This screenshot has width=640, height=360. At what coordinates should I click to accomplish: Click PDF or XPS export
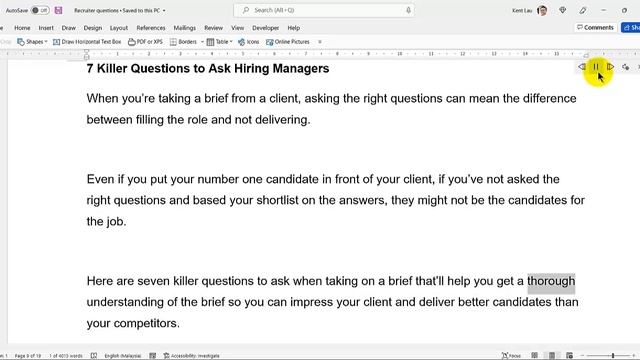[x=145, y=42]
